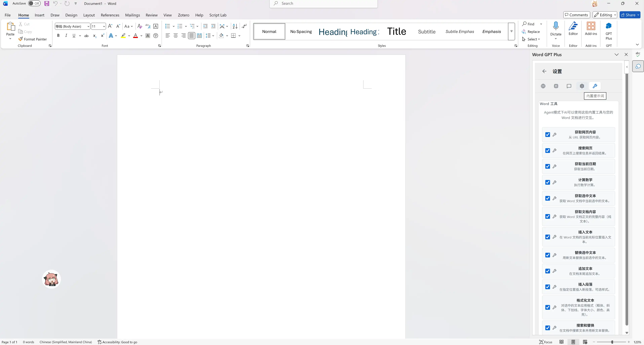Open the Layout ribbon tab
This screenshot has height=345, width=644.
[x=89, y=15]
